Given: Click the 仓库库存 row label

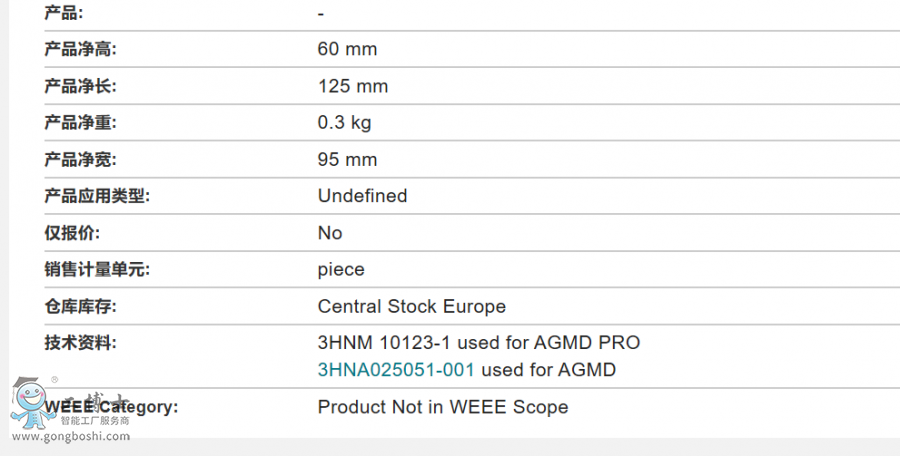Looking at the screenshot, I should [80, 307].
